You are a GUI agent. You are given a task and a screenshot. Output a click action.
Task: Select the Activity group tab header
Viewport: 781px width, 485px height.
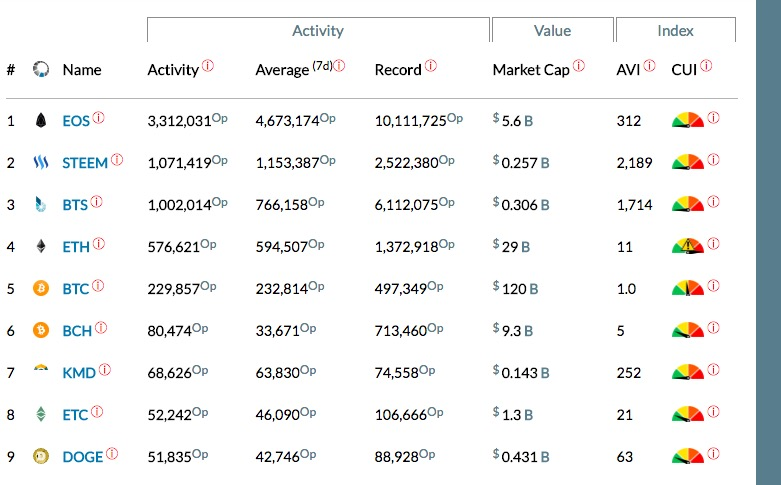[318, 30]
